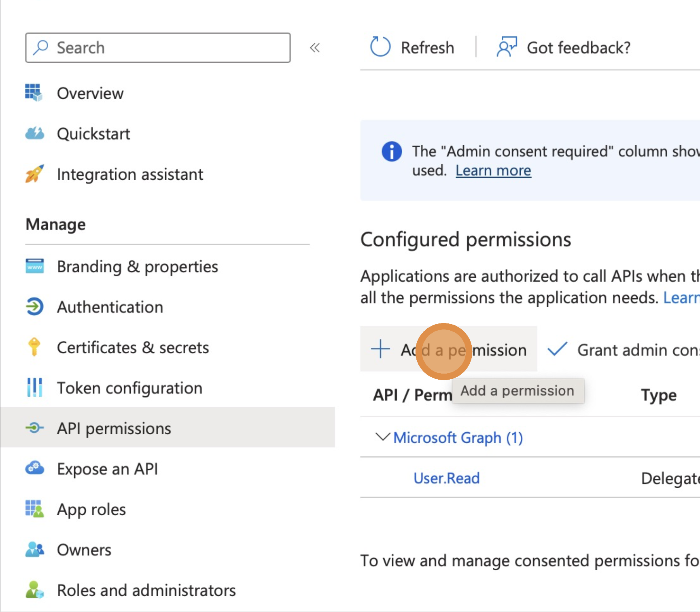This screenshot has width=700, height=612.
Task: Click the Overview grid icon
Action: click(34, 93)
